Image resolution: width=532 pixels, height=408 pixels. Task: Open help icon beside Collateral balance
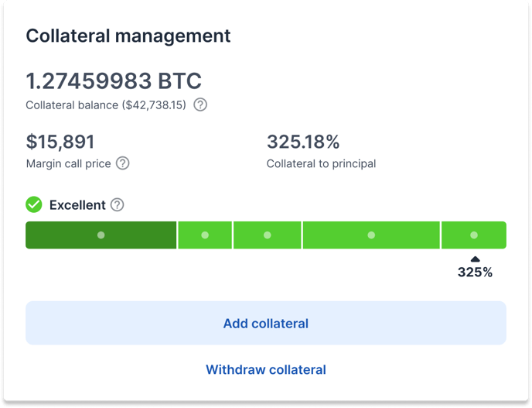(x=200, y=105)
